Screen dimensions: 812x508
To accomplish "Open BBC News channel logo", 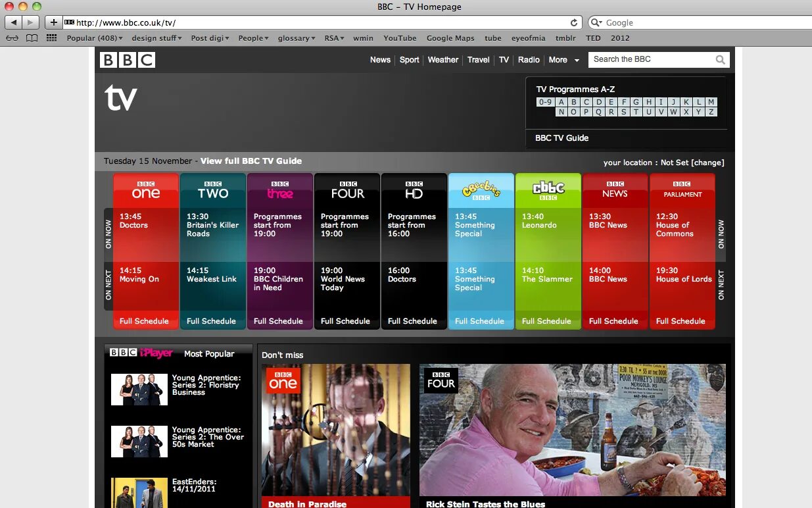I will click(x=615, y=190).
